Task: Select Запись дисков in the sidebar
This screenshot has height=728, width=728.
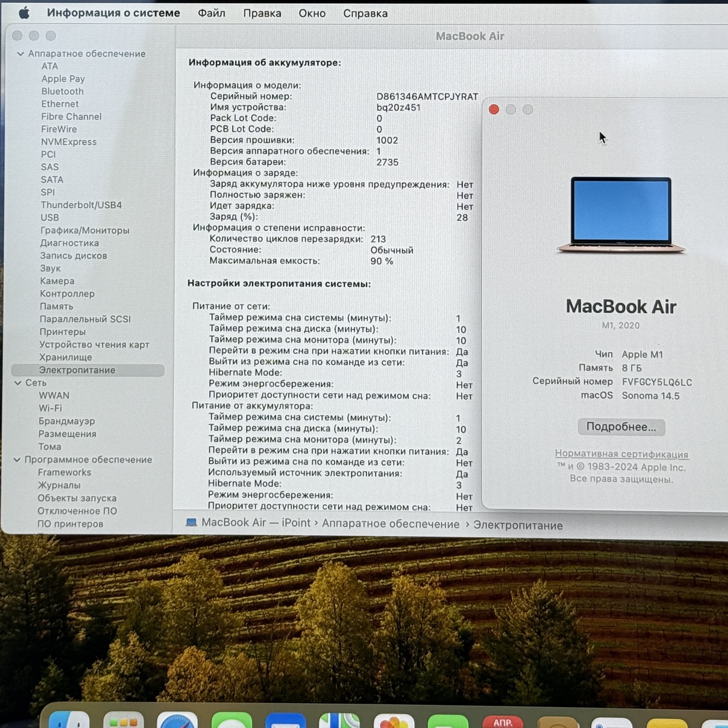Action: pyautogui.click(x=74, y=256)
